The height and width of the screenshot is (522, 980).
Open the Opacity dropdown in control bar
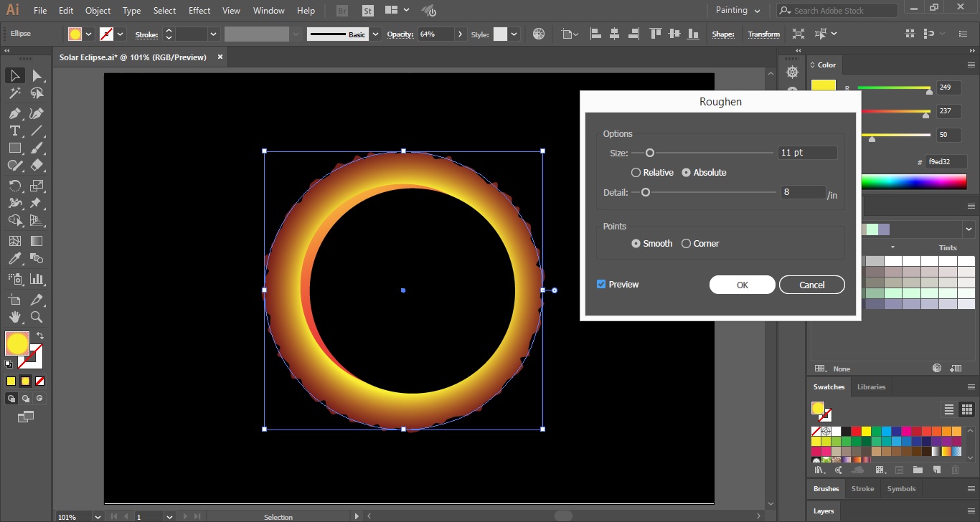tap(460, 33)
